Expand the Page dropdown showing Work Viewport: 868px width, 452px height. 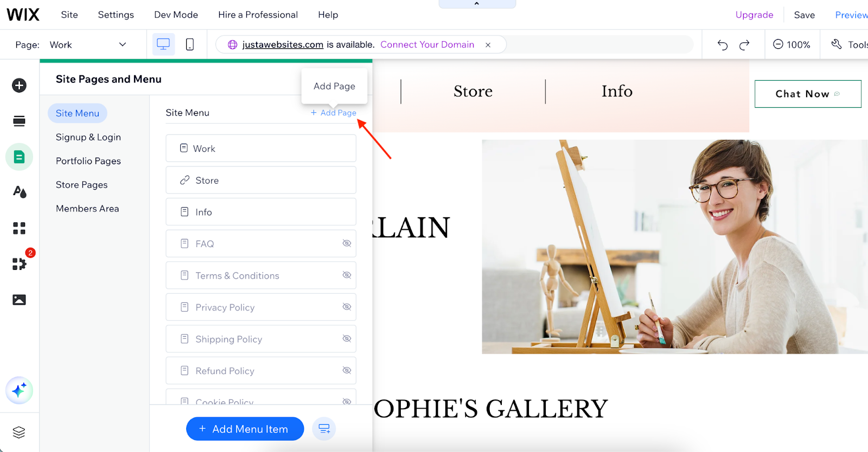88,44
